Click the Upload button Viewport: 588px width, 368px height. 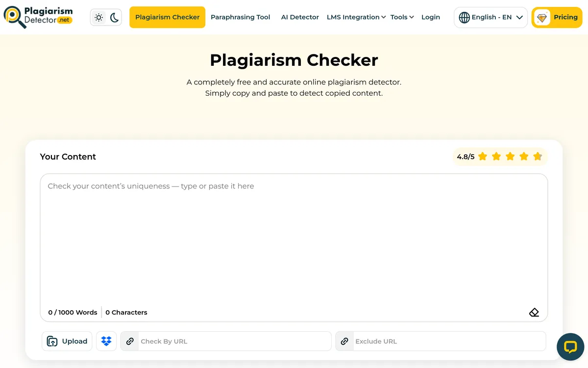click(67, 341)
